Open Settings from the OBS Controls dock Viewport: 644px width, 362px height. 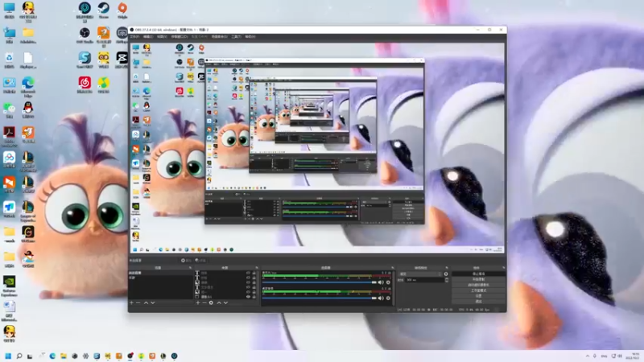tap(479, 296)
